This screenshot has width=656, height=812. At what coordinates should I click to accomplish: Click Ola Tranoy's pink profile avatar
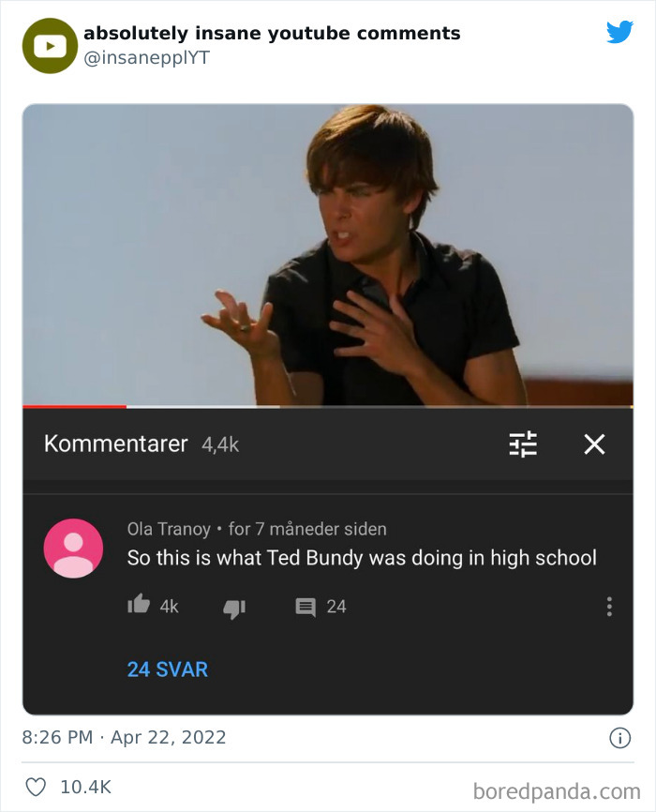(73, 549)
